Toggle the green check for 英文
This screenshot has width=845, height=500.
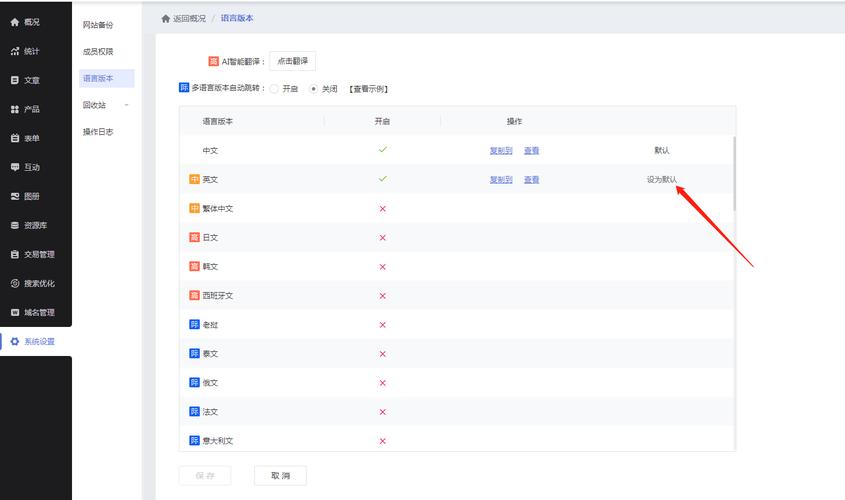pyautogui.click(x=382, y=179)
